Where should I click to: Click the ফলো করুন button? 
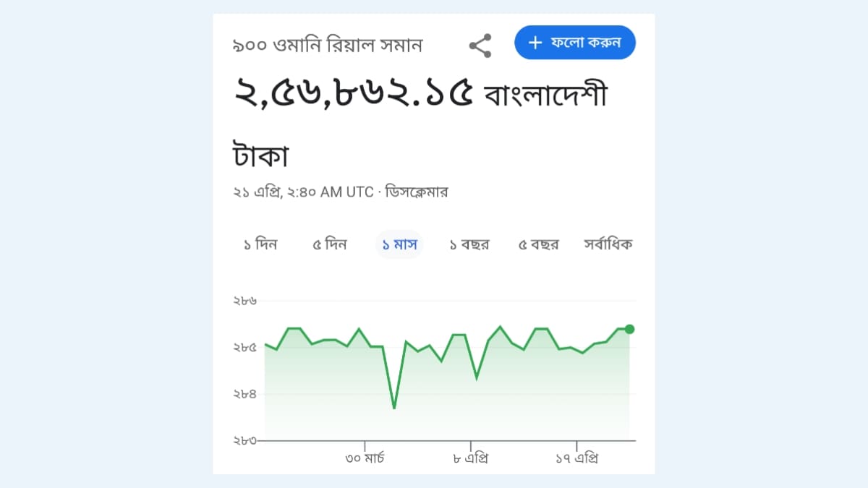pyautogui.click(x=575, y=43)
